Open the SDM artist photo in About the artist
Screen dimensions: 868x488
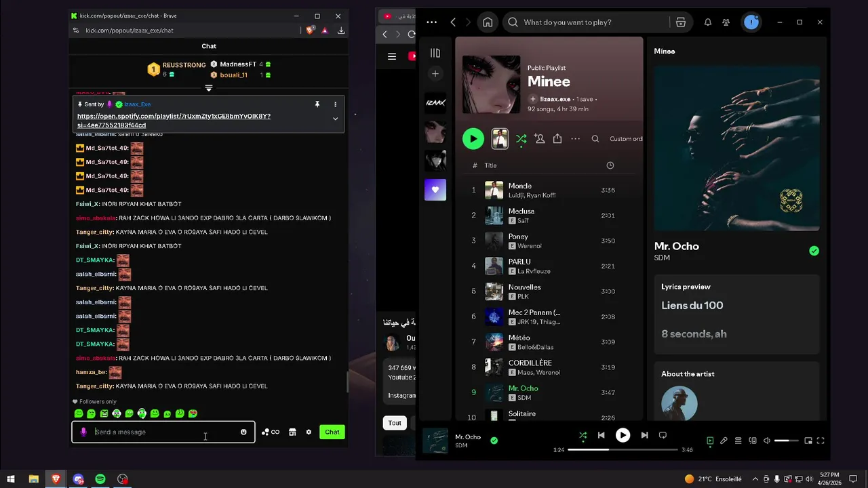[679, 403]
